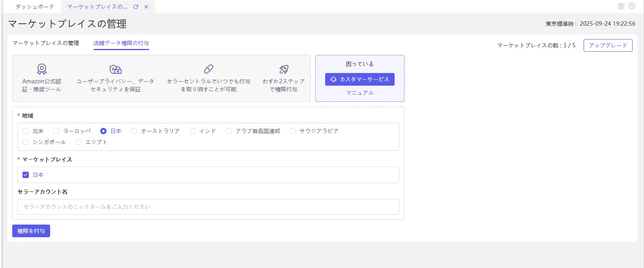Click the セラーアカウント名 nickname input field
The height and width of the screenshot is (268, 644).
pos(208,207)
